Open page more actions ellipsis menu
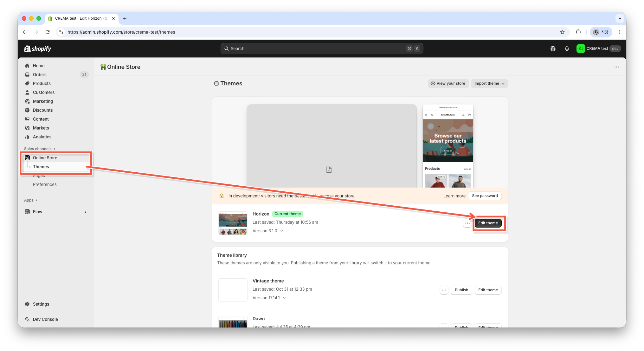Viewport: 644px width, 351px height. pos(616,67)
